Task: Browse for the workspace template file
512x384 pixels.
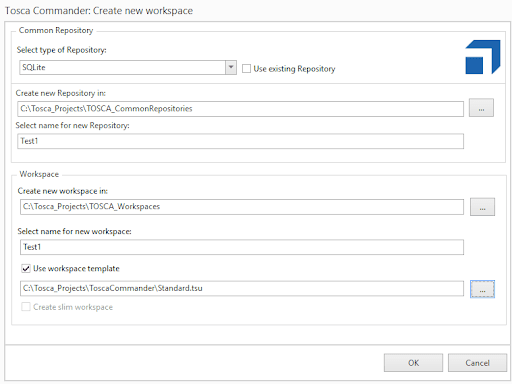Action: coord(482,289)
